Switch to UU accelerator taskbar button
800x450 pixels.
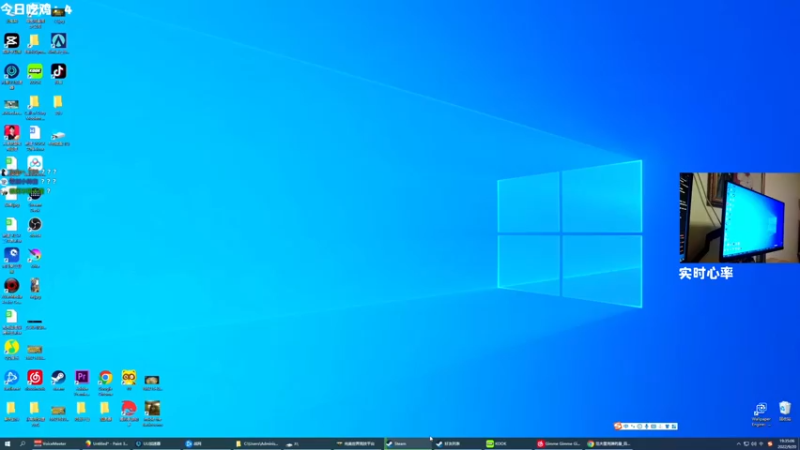(x=157, y=444)
